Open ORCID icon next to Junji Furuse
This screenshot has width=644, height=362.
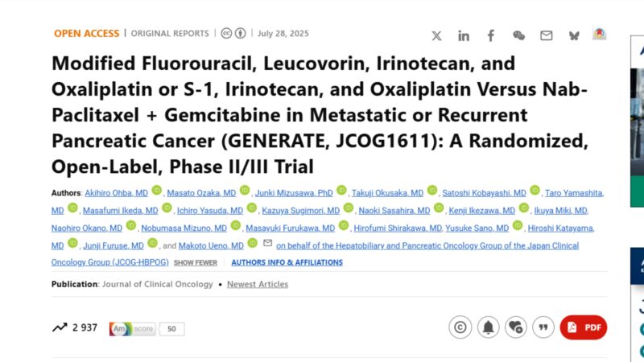(x=152, y=243)
